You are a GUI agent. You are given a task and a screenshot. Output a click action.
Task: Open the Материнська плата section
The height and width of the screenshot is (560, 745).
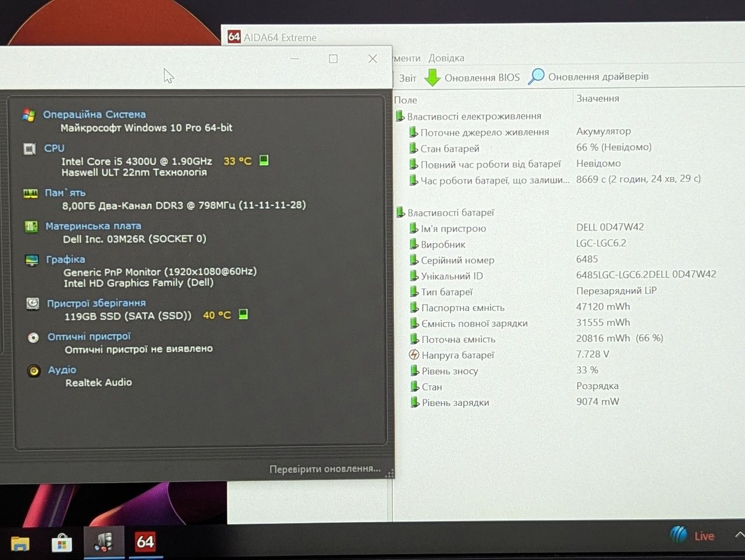[x=93, y=226]
